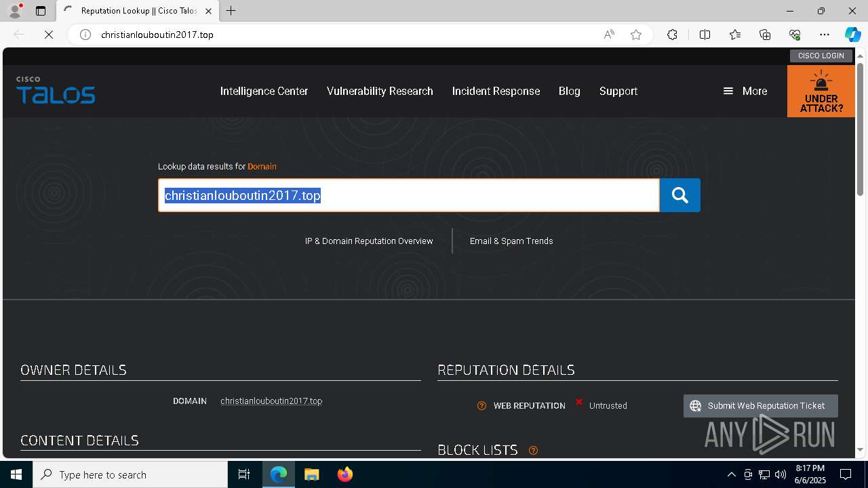Click the Untrusted reputation label

pos(608,406)
